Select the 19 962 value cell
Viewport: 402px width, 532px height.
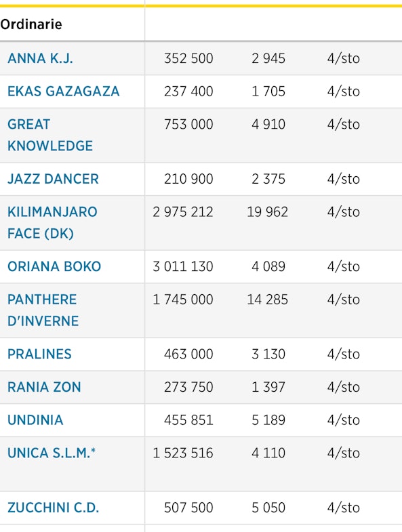click(268, 212)
